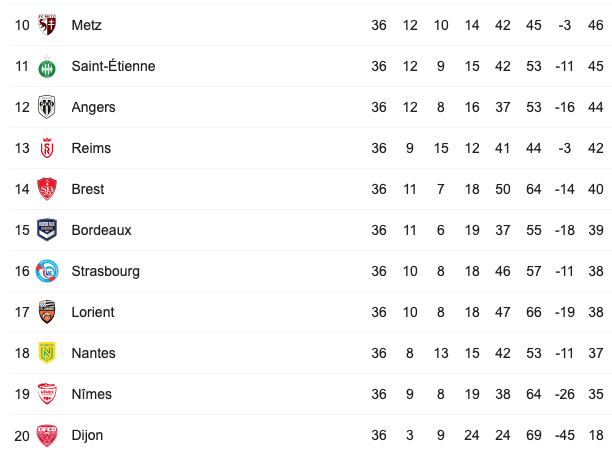Click the Dijon red crest
The height and width of the screenshot is (458, 612).
point(47,435)
